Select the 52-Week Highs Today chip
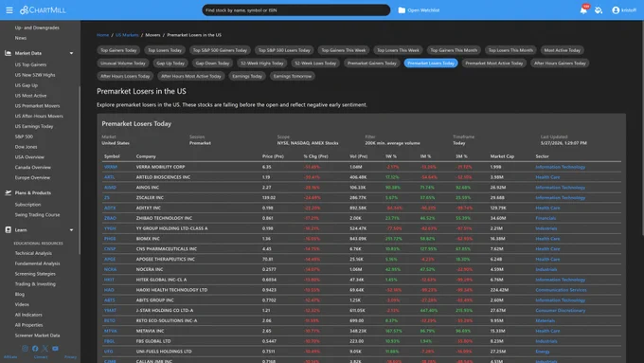The height and width of the screenshot is (363, 644). (262, 63)
